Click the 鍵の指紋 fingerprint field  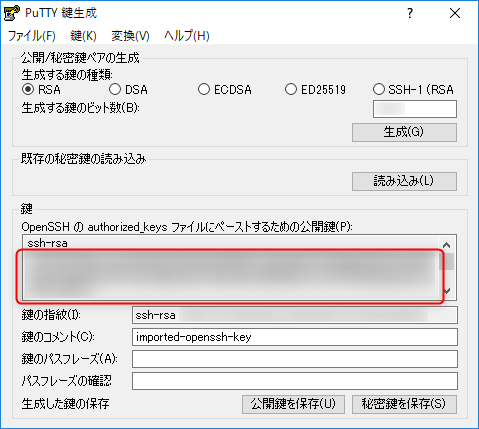click(x=295, y=315)
